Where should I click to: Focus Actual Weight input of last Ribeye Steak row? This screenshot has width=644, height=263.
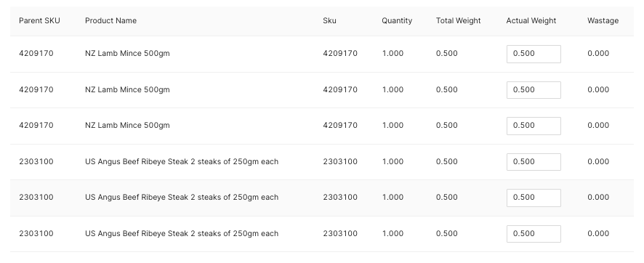tap(534, 234)
